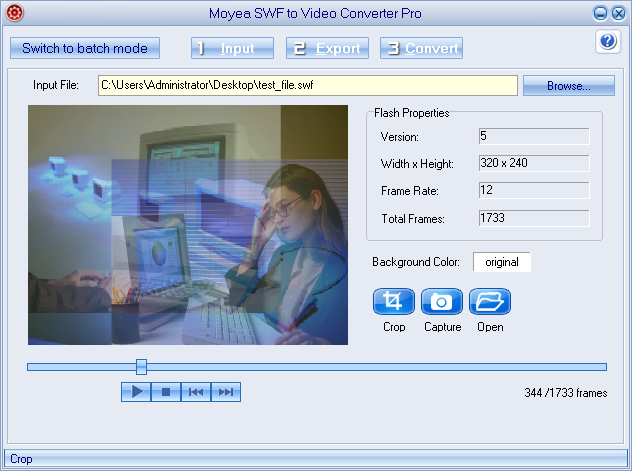Minimize the converter window
The height and width of the screenshot is (471, 632).
pyautogui.click(x=600, y=13)
